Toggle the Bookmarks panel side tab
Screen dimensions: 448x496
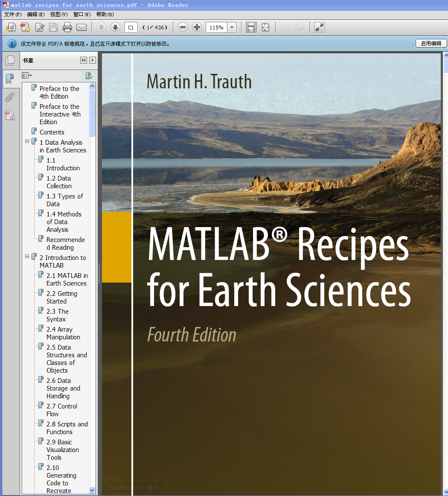point(9,79)
